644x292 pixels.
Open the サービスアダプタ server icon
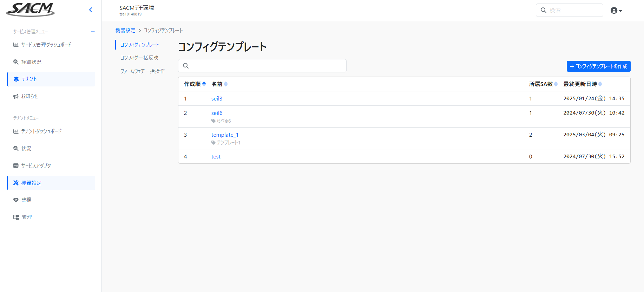click(x=16, y=166)
